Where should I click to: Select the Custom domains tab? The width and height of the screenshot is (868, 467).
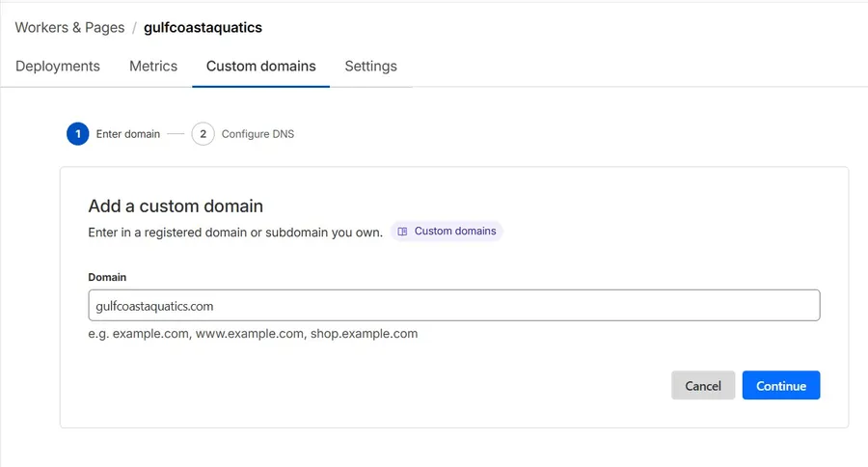tap(260, 66)
